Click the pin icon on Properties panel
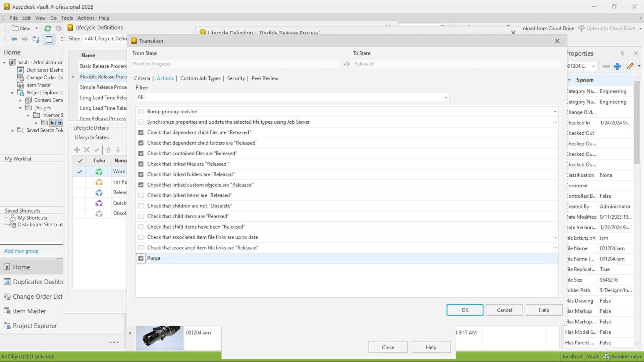 click(622, 53)
